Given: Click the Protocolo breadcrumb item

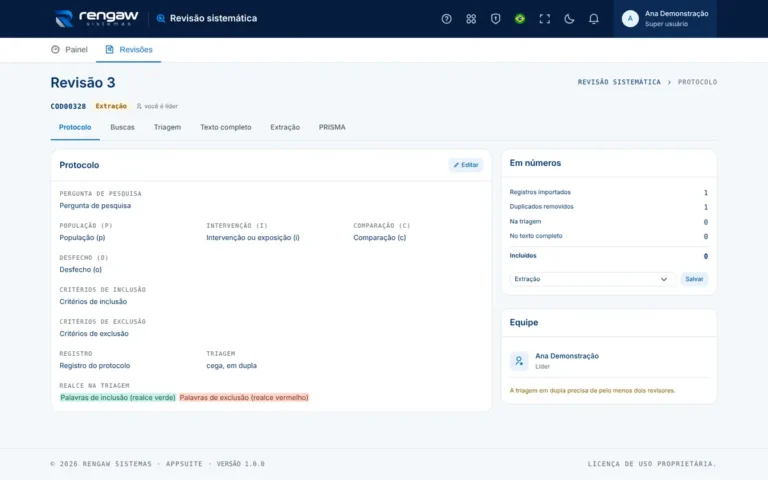Looking at the screenshot, I should (x=697, y=82).
